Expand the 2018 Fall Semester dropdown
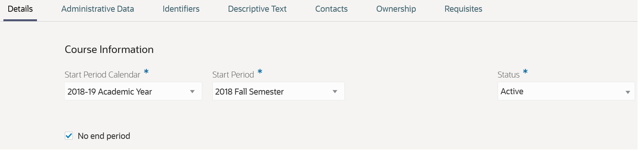This screenshot has height=151, width=644. (278, 91)
